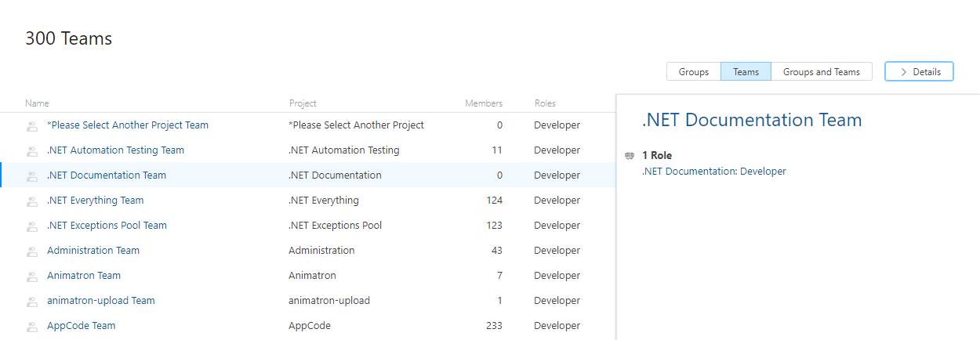Open animatron-upload Team link

[101, 301]
